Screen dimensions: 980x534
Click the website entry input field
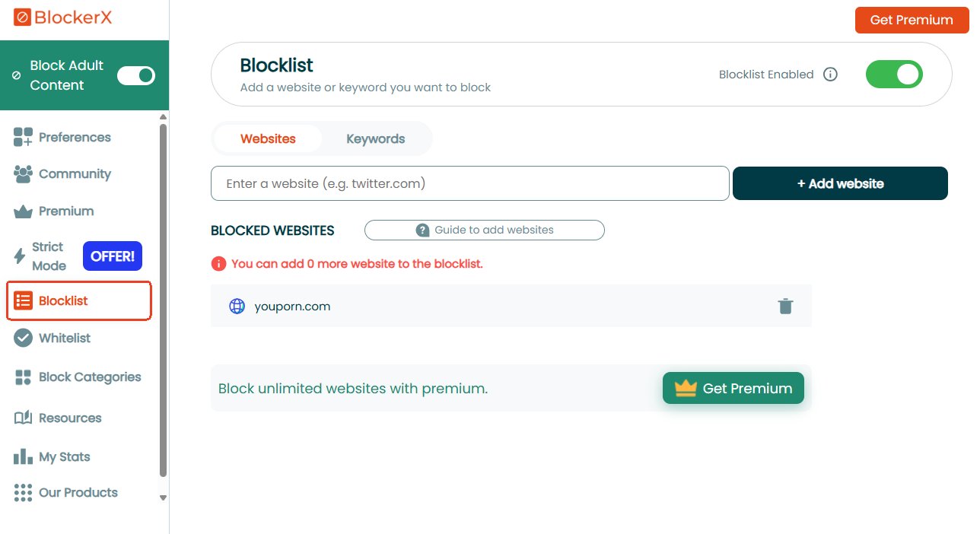pos(469,183)
